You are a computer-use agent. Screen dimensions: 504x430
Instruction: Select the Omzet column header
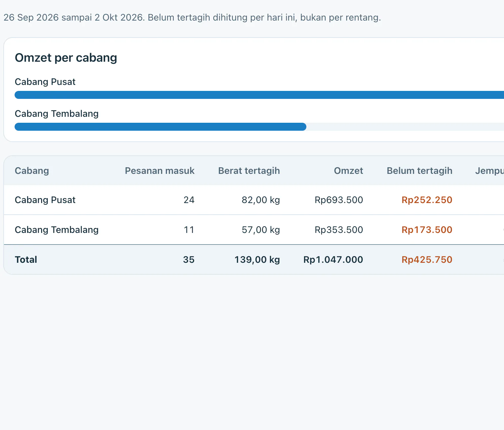[348, 171]
